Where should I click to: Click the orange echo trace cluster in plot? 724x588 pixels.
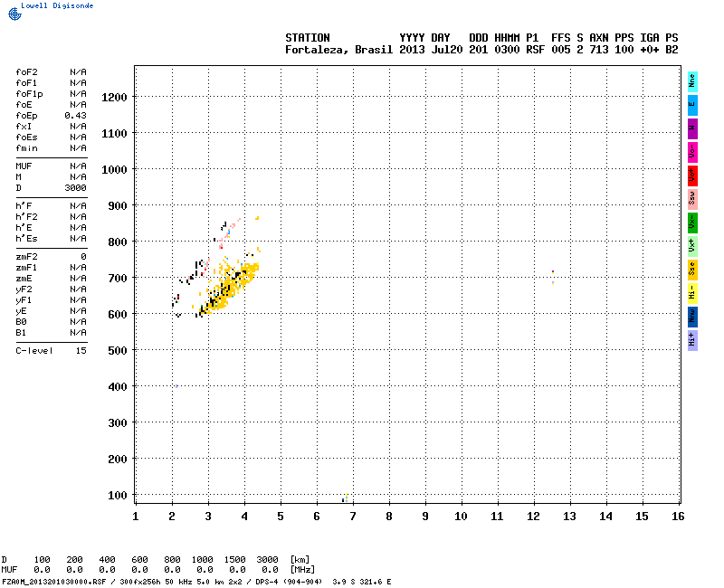[229, 287]
